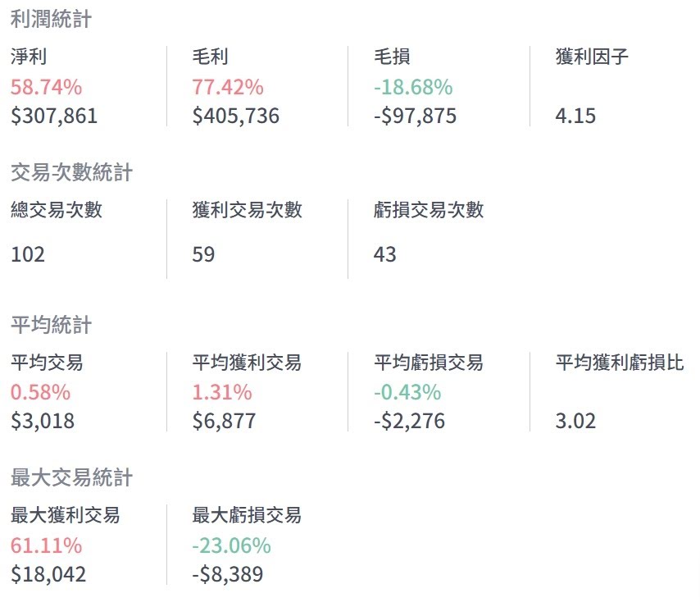Viewport: 700px width, 607px height.
Task: Select the 獲利因子 value 4.15
Action: pyautogui.click(x=575, y=116)
